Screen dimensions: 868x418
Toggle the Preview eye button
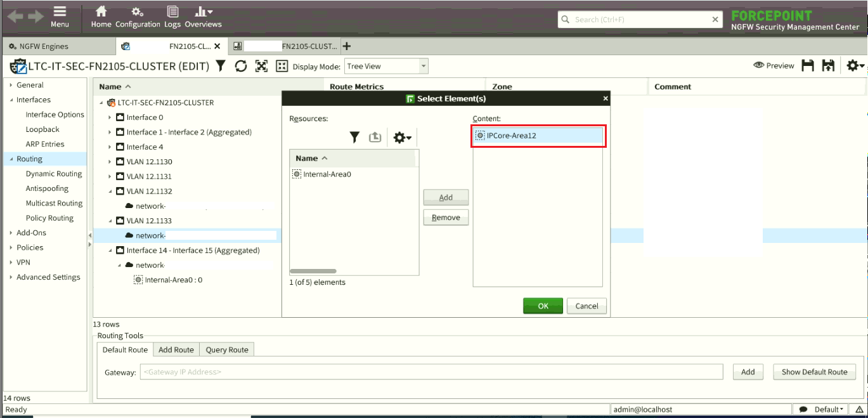coord(774,65)
